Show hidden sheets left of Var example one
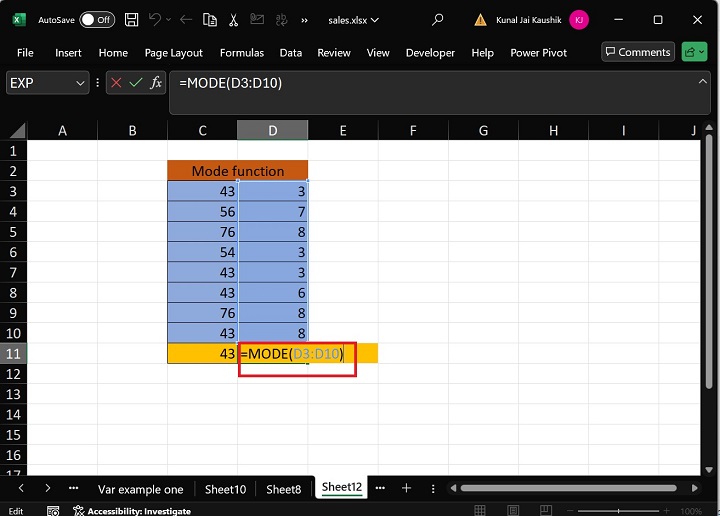 (x=73, y=488)
